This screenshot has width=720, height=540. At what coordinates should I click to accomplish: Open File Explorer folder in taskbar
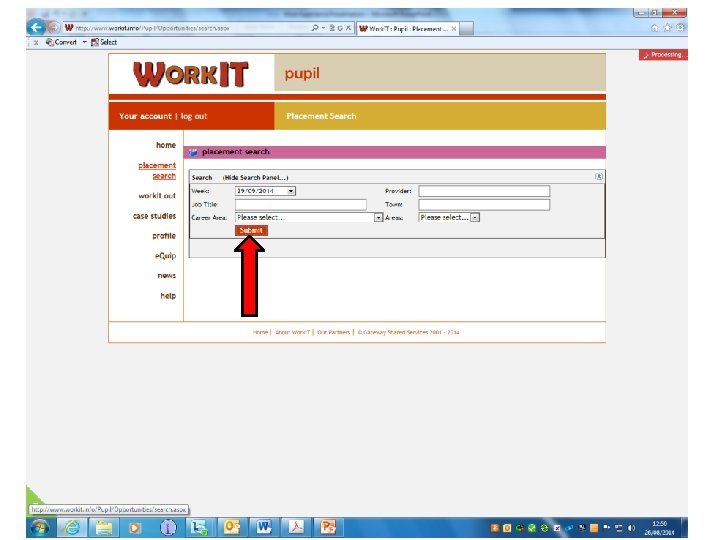pyautogui.click(x=104, y=527)
